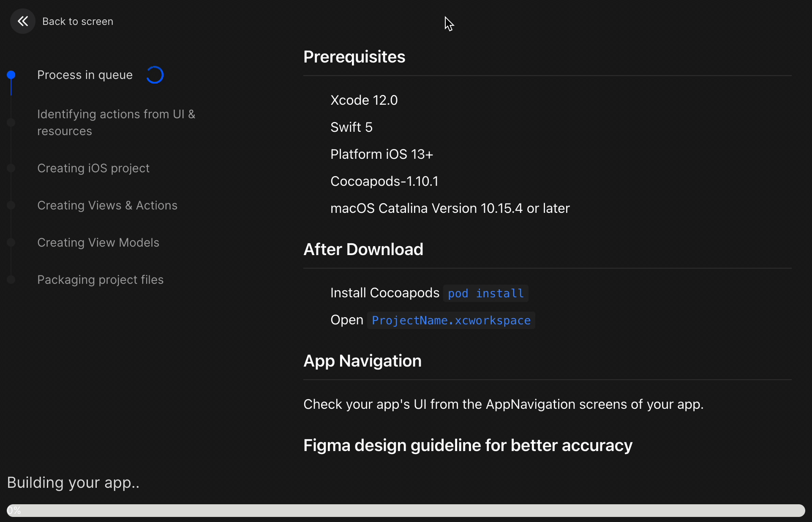The image size is (812, 522).
Task: Click the Install Cocoapods text
Action: click(x=385, y=293)
